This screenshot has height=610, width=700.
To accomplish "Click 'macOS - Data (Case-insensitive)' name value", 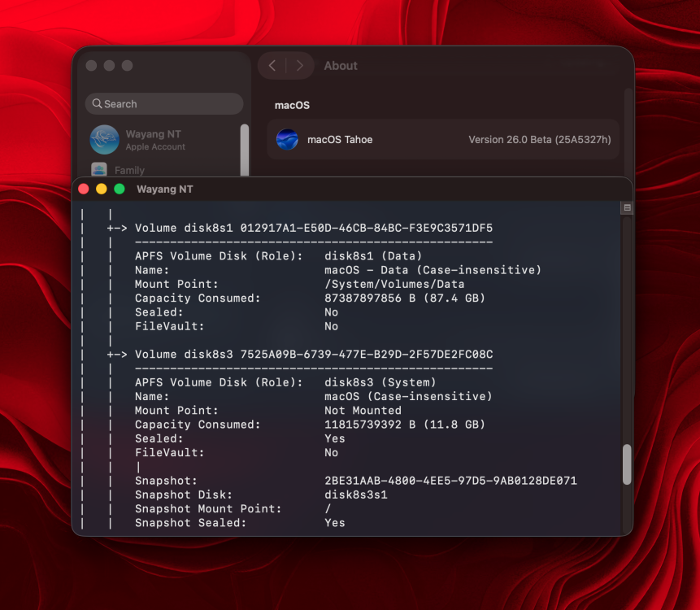I will click(x=433, y=270).
